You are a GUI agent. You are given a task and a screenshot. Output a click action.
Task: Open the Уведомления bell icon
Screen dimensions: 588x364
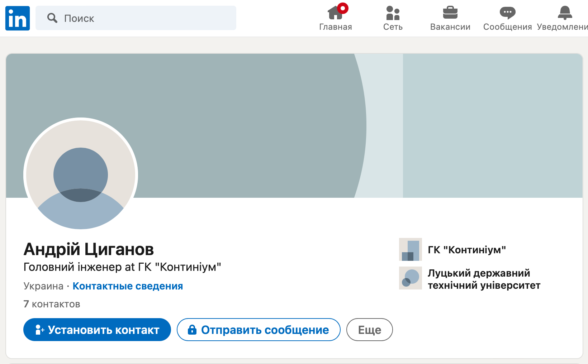pyautogui.click(x=565, y=14)
